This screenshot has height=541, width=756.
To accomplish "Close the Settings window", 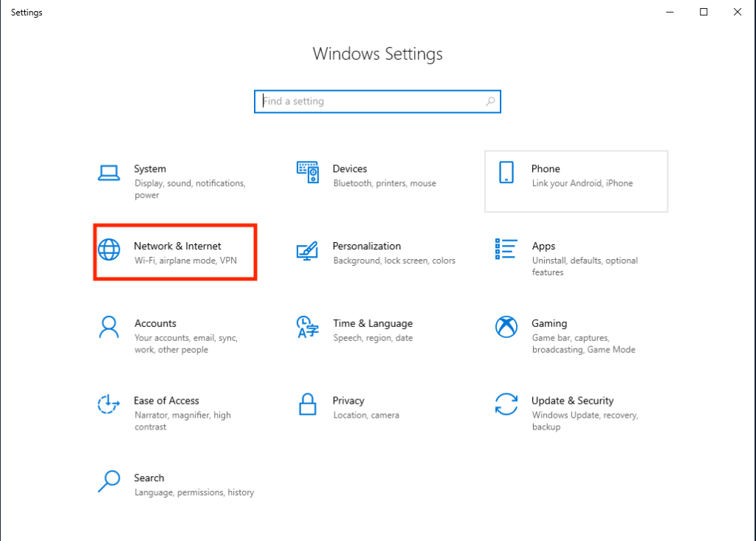I will [738, 12].
